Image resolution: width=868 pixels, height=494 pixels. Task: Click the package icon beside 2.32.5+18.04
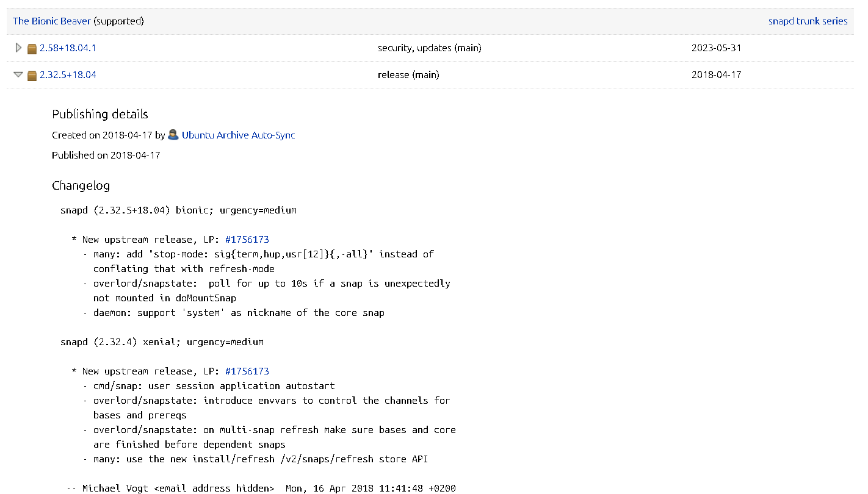[32, 75]
